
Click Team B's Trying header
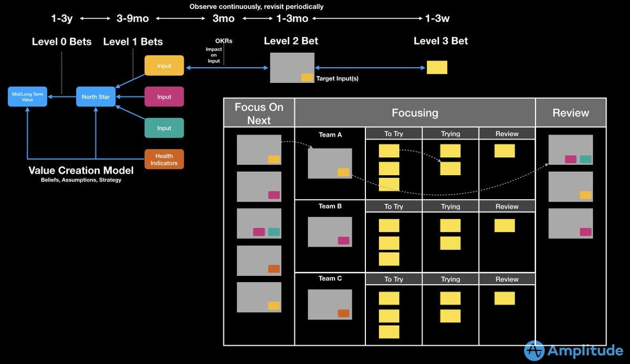click(x=450, y=207)
